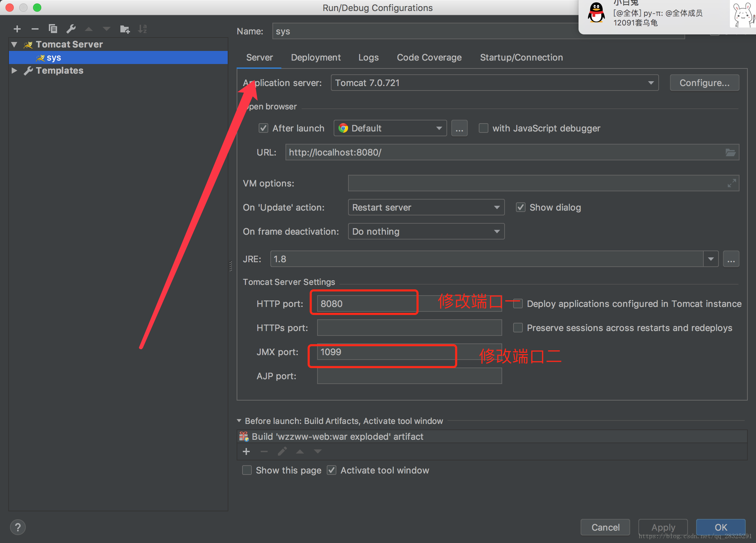The image size is (756, 543).
Task: Select the build artifact task row
Action: click(x=492, y=437)
